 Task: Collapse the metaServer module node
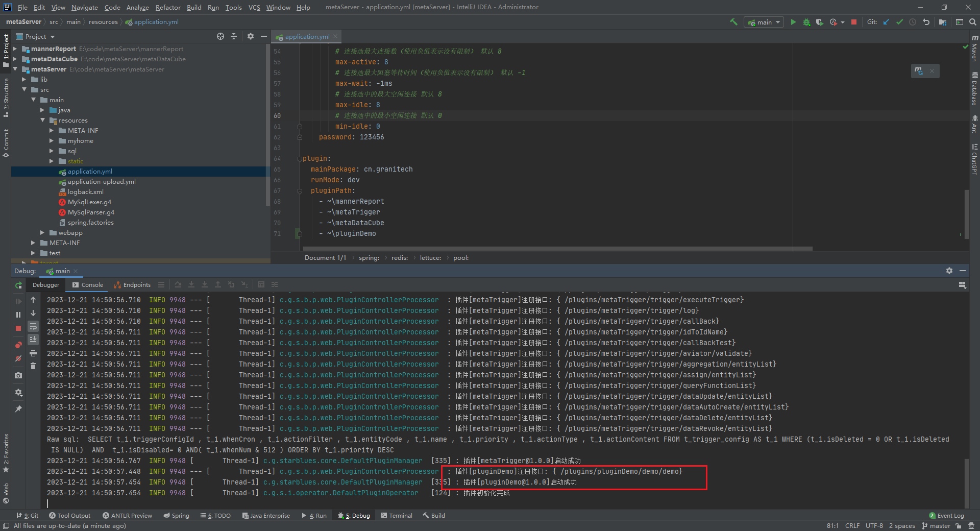(15, 69)
